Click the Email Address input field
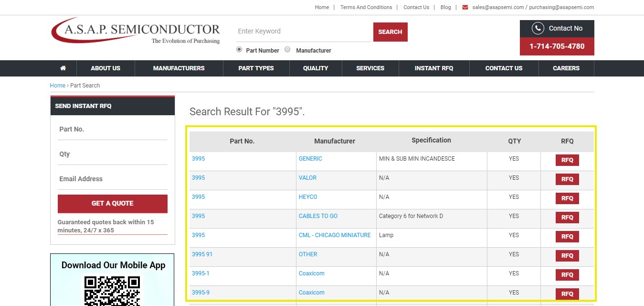 point(113,179)
